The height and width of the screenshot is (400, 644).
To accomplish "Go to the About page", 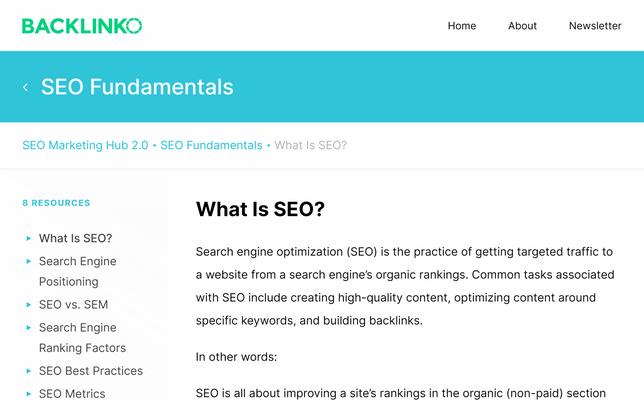I will click(522, 26).
